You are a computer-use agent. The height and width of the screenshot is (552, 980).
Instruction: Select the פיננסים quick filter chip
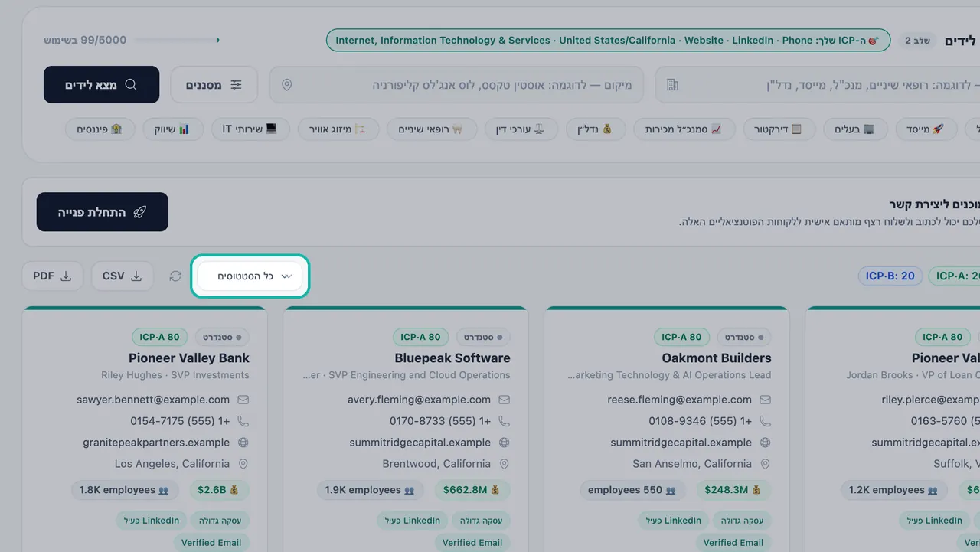point(100,129)
